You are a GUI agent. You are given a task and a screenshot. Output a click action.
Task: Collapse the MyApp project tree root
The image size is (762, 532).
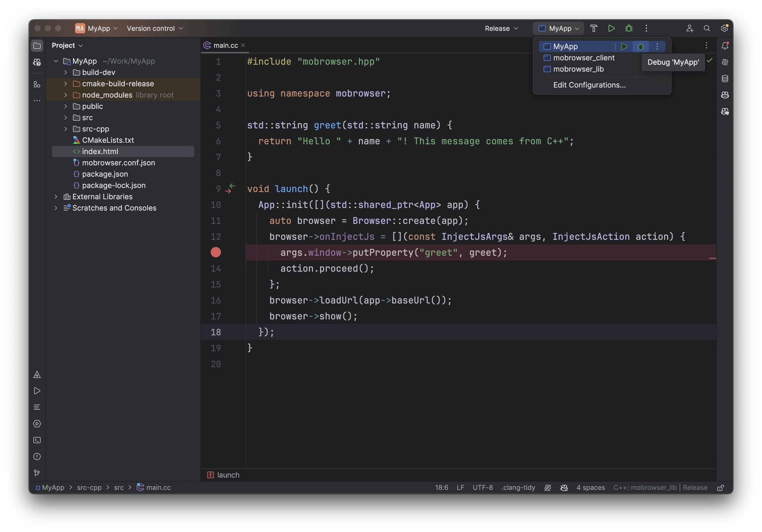pos(55,61)
